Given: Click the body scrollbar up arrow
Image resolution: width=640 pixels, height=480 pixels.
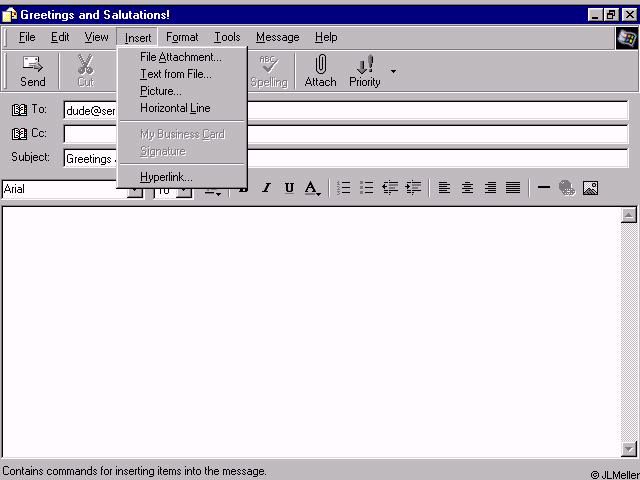Looking at the screenshot, I should [629, 215].
